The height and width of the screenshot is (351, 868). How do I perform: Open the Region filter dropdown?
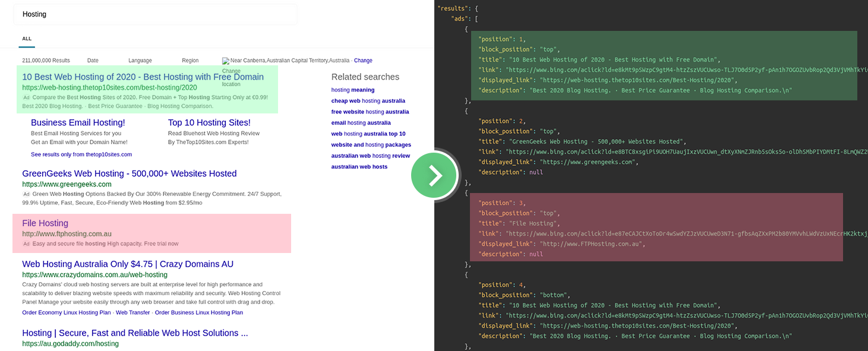click(190, 61)
